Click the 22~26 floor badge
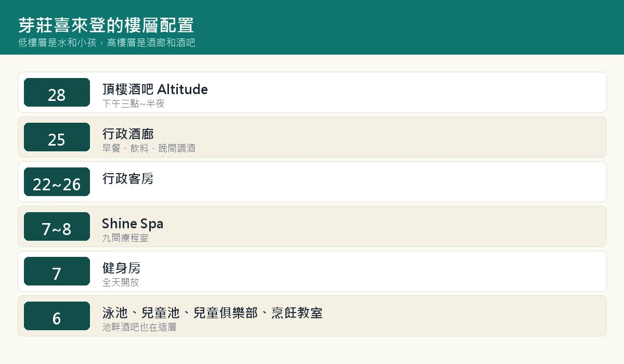Image resolution: width=624 pixels, height=364 pixels. point(57,182)
